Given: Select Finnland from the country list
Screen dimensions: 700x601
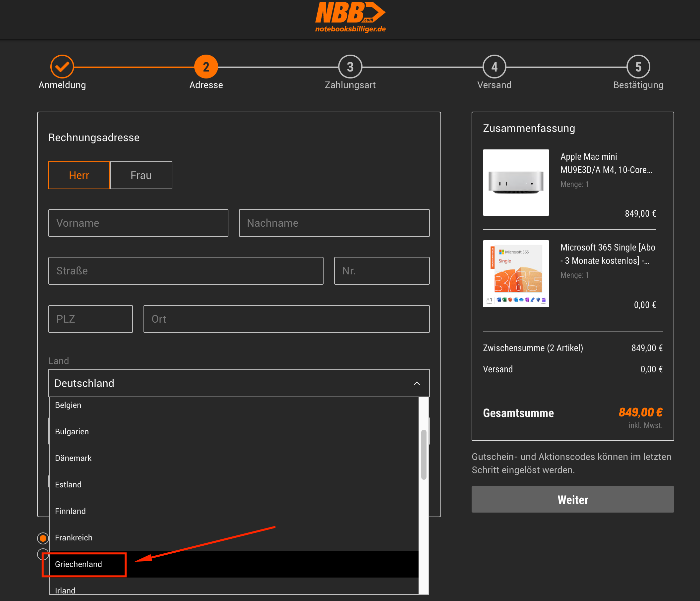Looking at the screenshot, I should pyautogui.click(x=234, y=511).
